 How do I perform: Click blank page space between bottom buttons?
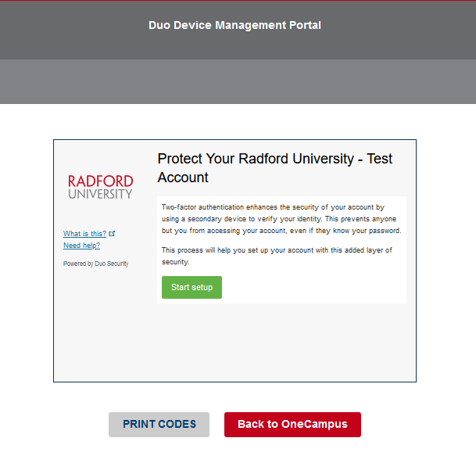tap(217, 424)
